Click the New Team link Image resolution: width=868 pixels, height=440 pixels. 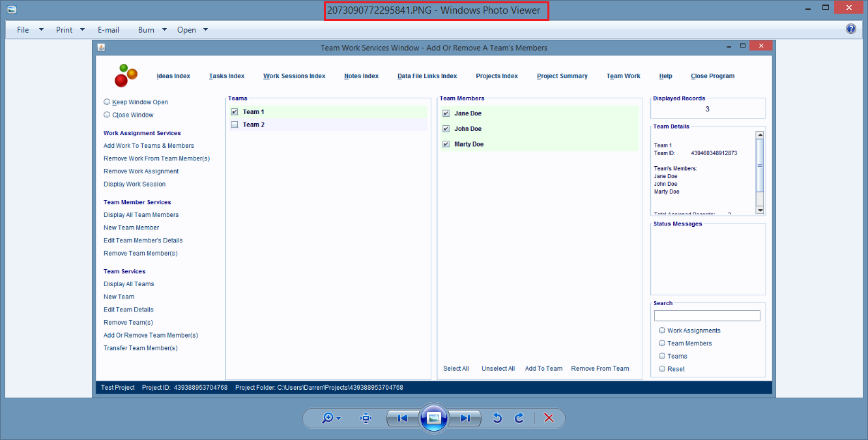[119, 297]
